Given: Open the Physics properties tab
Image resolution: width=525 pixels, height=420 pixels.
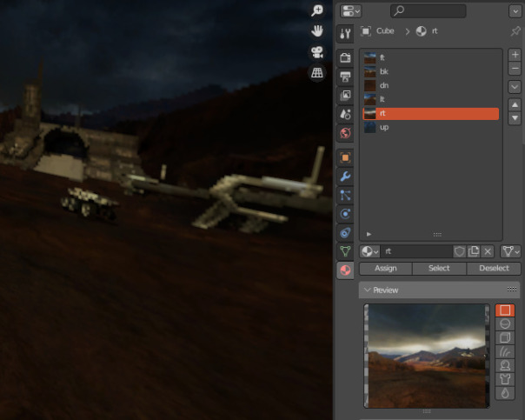Looking at the screenshot, I should pos(345,214).
